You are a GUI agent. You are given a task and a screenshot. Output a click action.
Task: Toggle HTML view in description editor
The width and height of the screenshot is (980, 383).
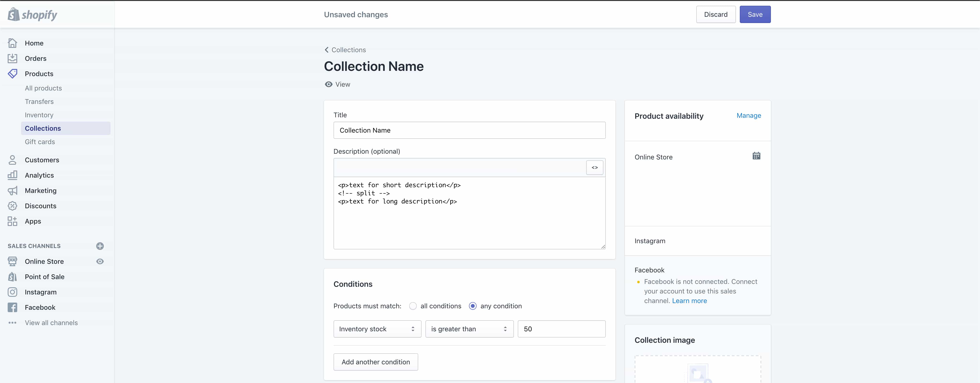point(595,168)
